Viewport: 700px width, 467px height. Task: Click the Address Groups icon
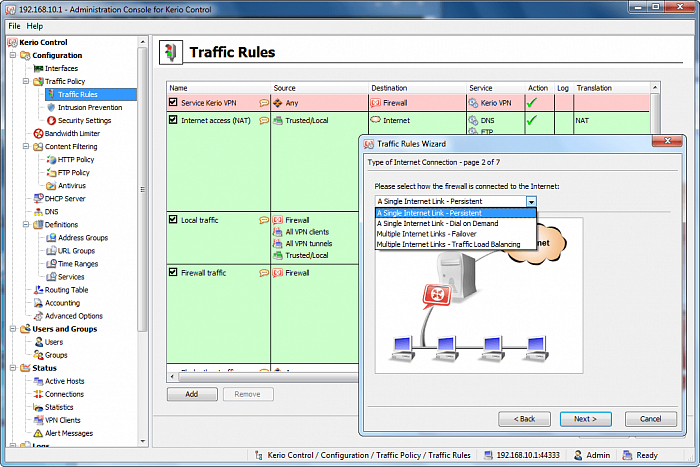coord(51,238)
